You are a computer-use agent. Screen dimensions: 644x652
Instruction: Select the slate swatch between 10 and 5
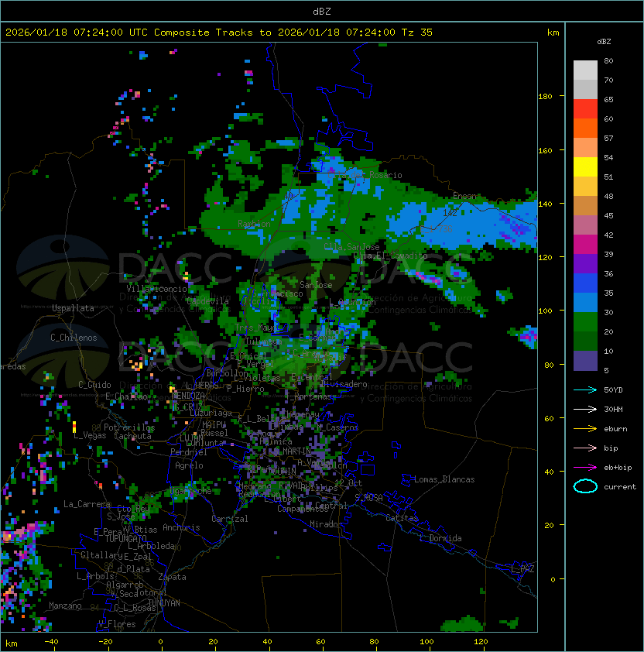pos(585,361)
